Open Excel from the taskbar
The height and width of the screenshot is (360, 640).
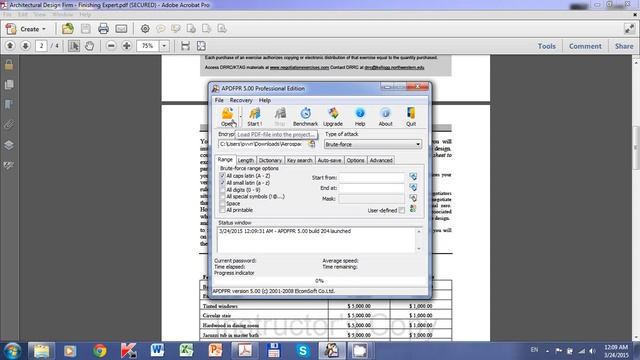point(186,351)
